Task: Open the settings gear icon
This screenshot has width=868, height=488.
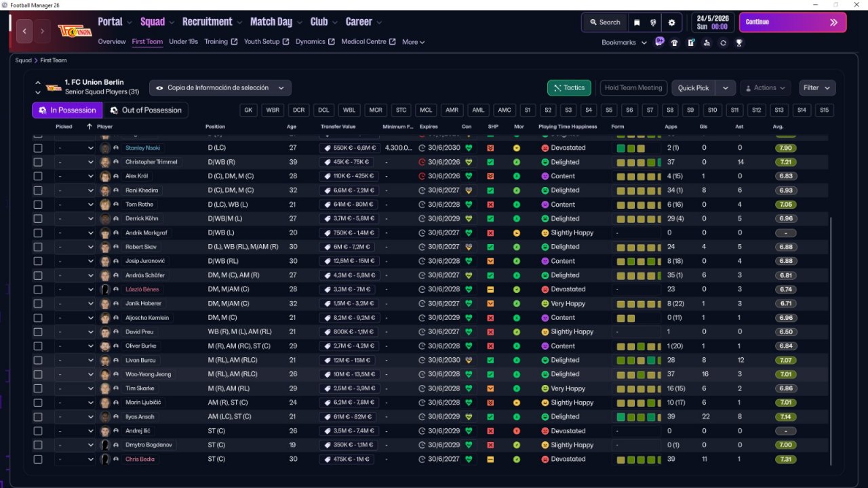Action: pyautogui.click(x=671, y=22)
